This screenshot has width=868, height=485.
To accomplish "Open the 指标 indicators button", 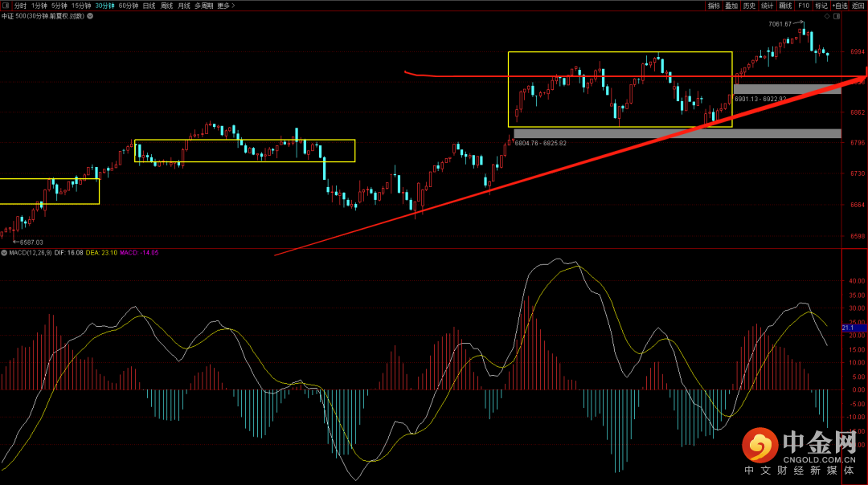I will click(x=714, y=6).
